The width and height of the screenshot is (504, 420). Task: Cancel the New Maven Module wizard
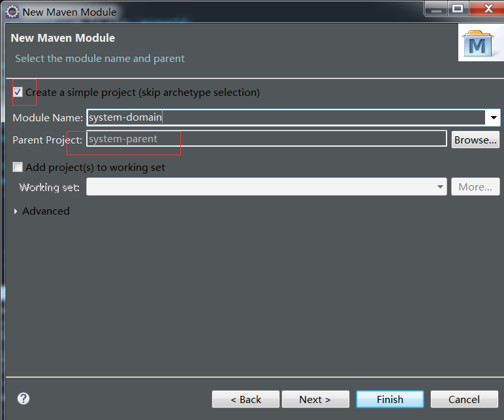(464, 399)
